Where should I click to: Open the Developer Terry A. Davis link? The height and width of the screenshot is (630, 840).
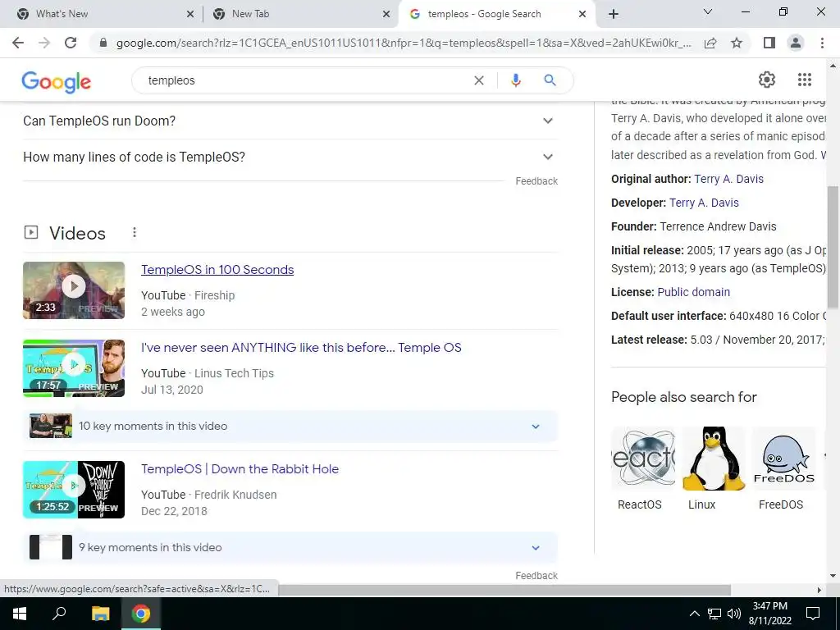coord(704,203)
